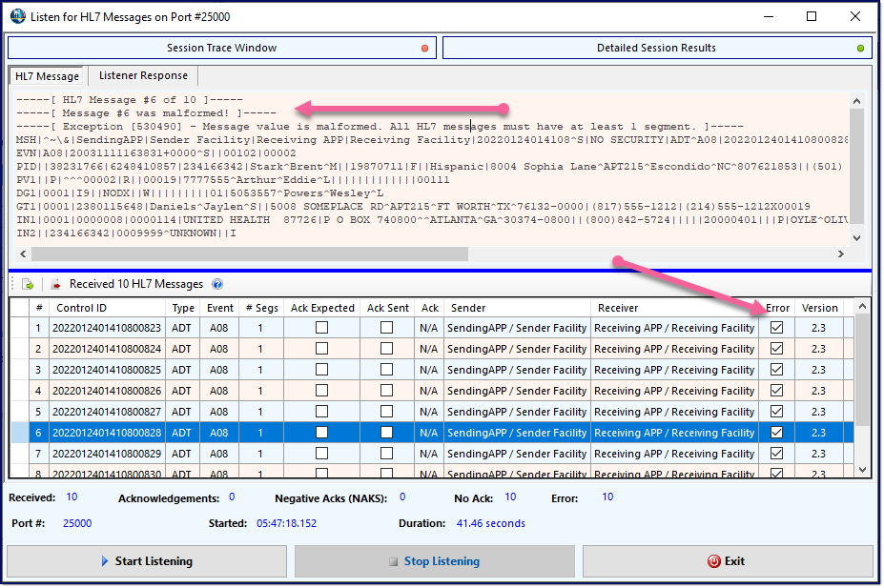Click Version cell 2.3 of message 2
884x588 pixels.
click(x=818, y=349)
